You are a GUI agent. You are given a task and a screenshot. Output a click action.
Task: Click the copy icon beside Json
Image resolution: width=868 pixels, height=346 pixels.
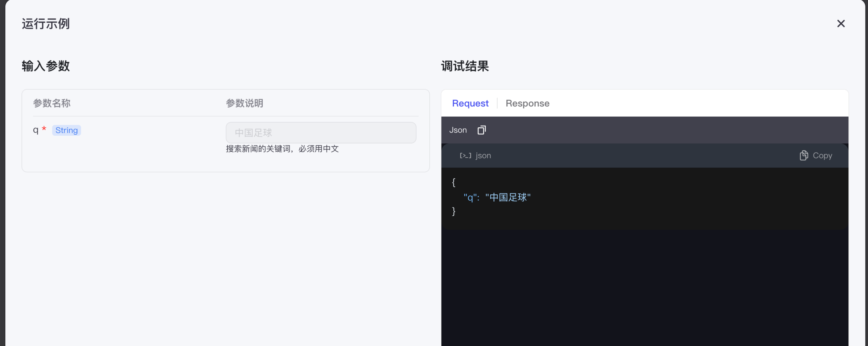click(x=481, y=130)
